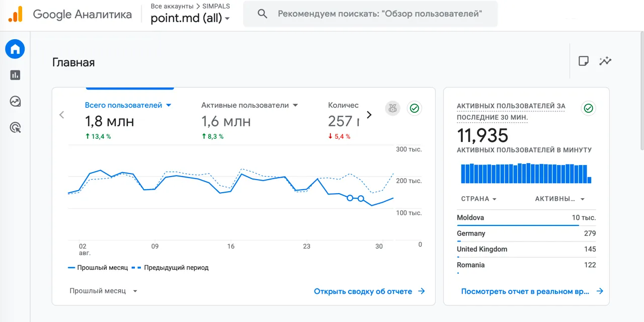The image size is (644, 322).
Task: Focus the search field Рекомендуем поискать
Action: tap(370, 14)
